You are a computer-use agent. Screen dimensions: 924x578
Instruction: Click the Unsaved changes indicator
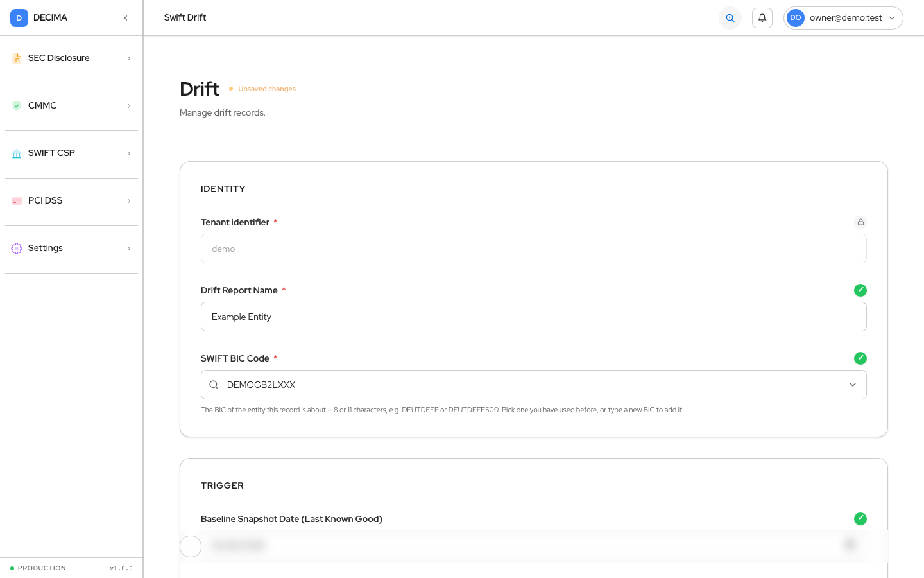coord(262,89)
